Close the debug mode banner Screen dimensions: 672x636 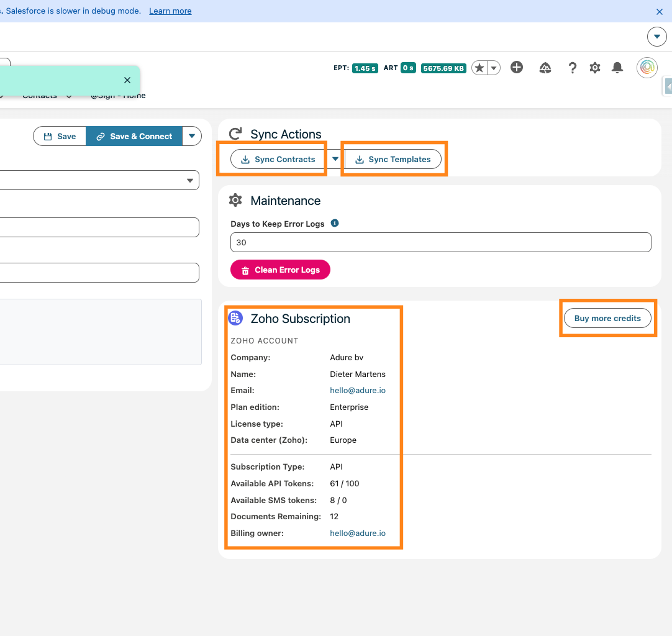[x=660, y=11]
